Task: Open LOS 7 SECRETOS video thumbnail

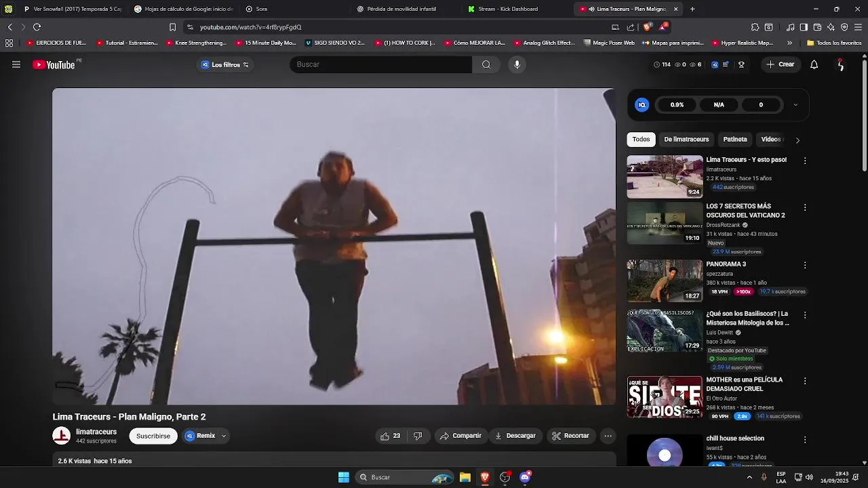Action: pos(665,223)
